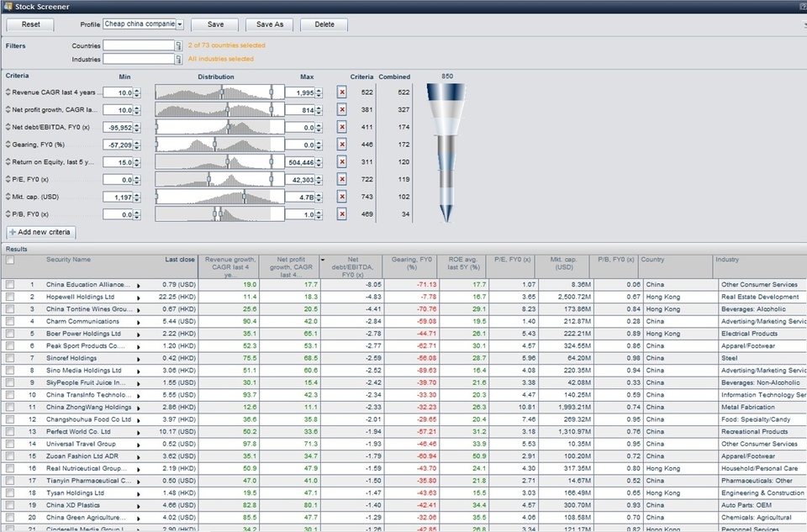Viewport: 807px width, 532px height.
Task: Open arrow menu for Sinoref Holdings
Action: 139,359
